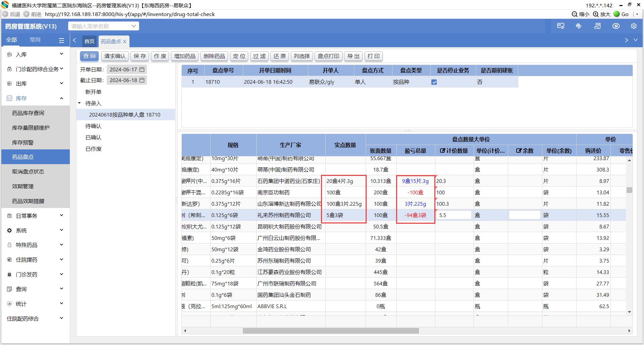Collapse the sidebar with the hamburger icon
The height and width of the screenshot is (345, 644).
(61, 40)
